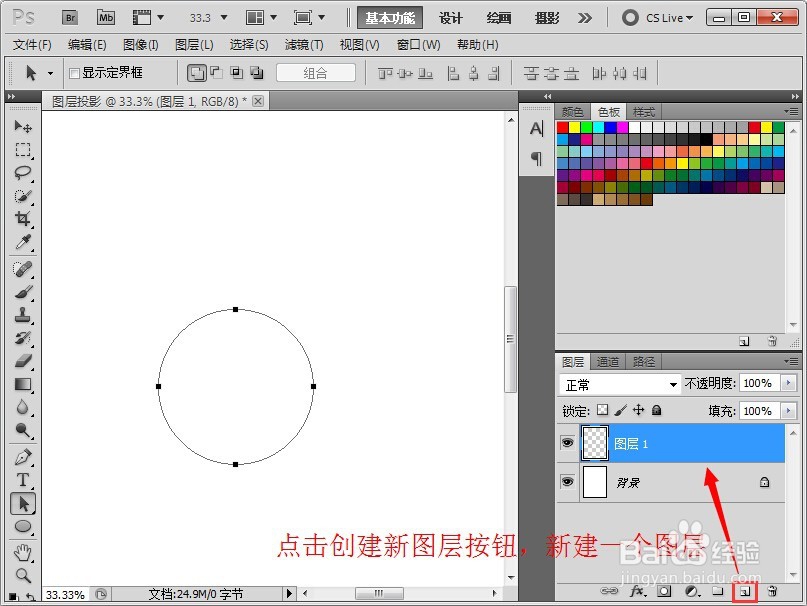Select the Eraser tool
The height and width of the screenshot is (606, 807).
pyautogui.click(x=23, y=361)
